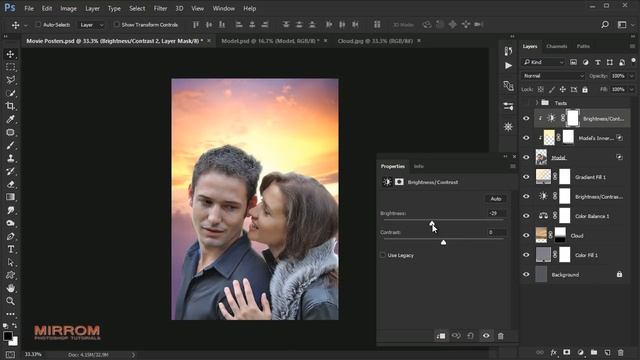Select the Quick Selection tool

(x=11, y=93)
